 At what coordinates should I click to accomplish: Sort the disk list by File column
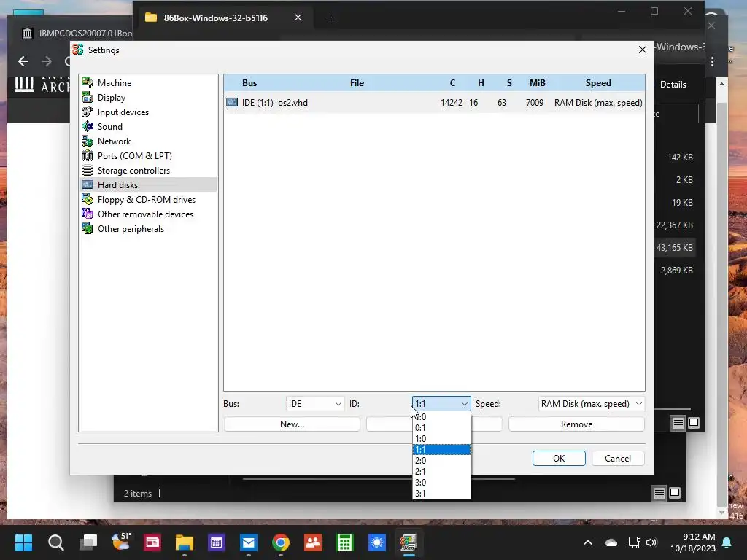[x=357, y=83]
